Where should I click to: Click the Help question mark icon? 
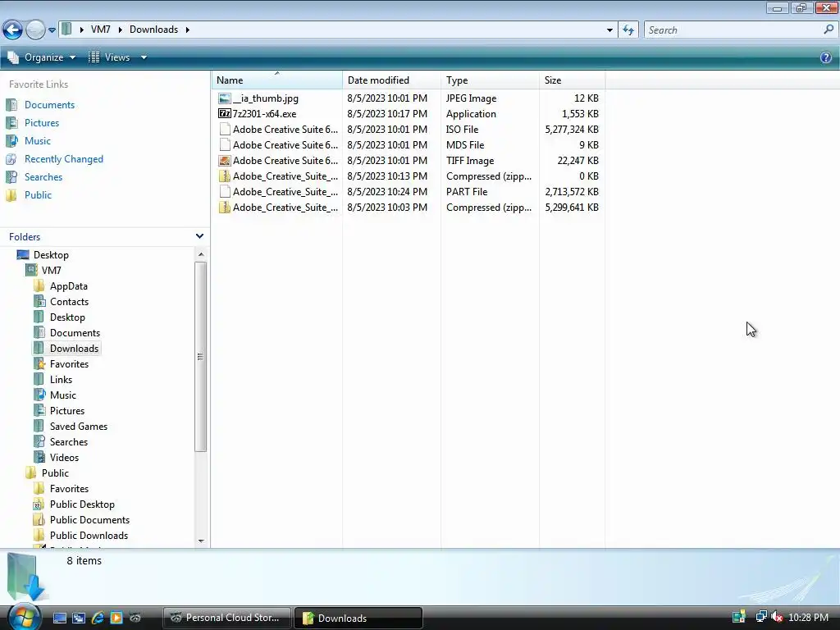coord(825,57)
